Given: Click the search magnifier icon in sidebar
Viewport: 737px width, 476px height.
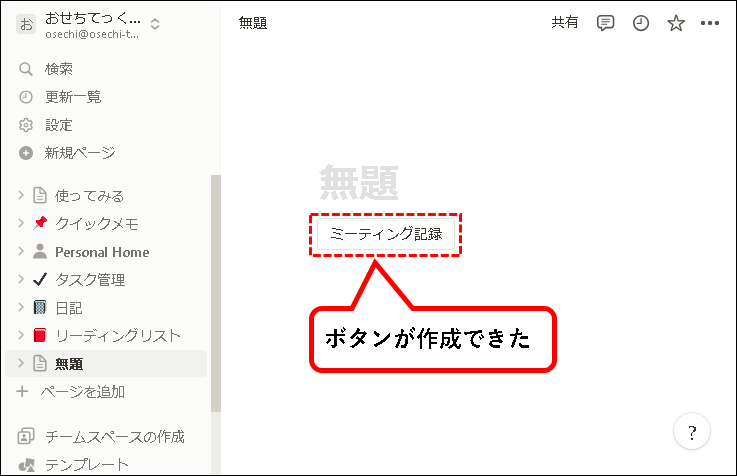Looking at the screenshot, I should 25,69.
